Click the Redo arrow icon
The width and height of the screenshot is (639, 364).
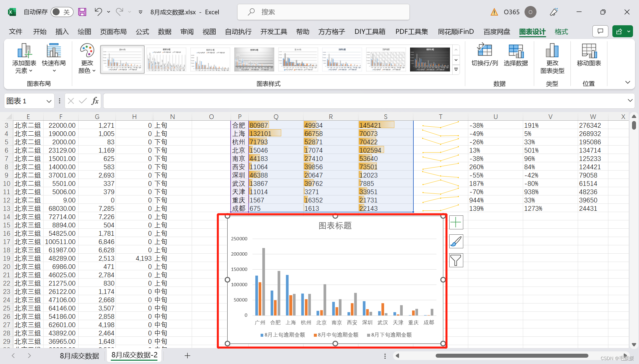[x=119, y=12]
